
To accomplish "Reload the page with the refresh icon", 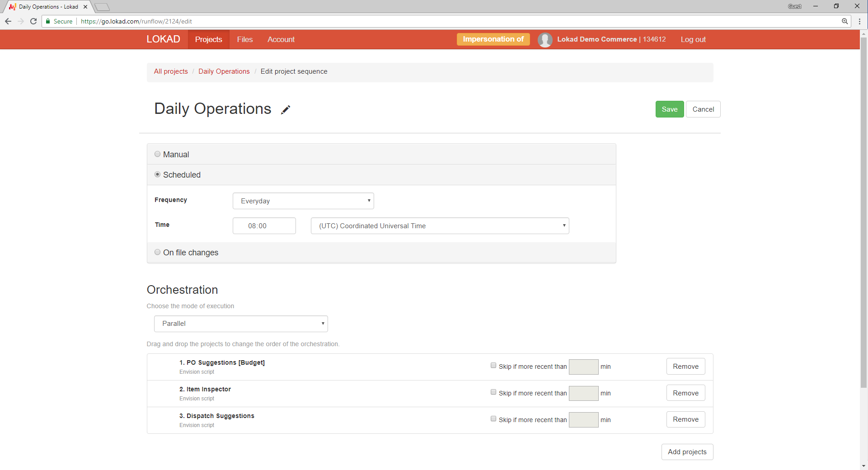I will pyautogui.click(x=33, y=21).
